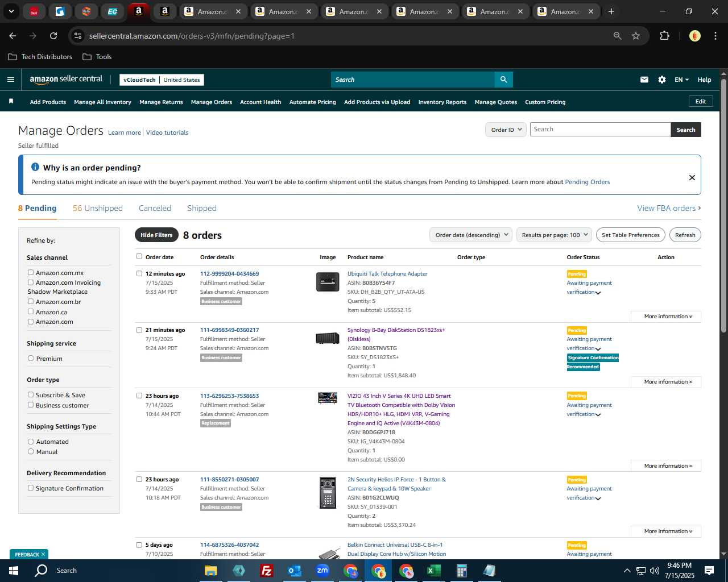The height and width of the screenshot is (582, 728).
Task: Open the settings gear icon
Action: [662, 80]
